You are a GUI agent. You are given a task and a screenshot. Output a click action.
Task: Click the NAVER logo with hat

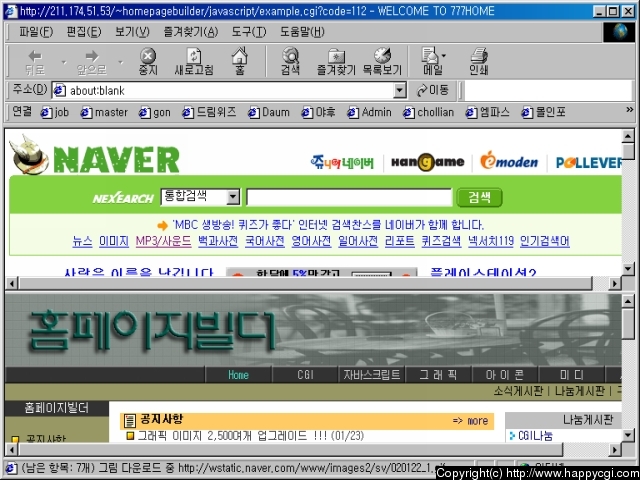pyautogui.click(x=95, y=156)
